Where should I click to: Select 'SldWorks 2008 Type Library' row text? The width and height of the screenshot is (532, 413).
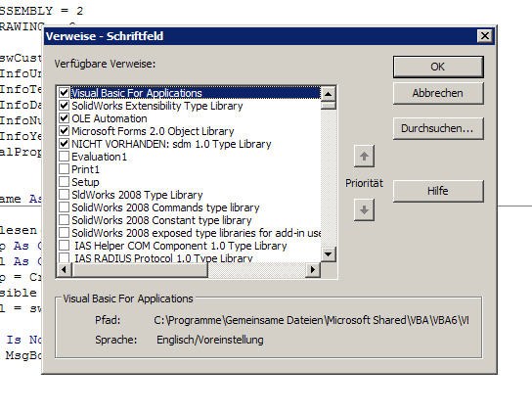click(137, 195)
